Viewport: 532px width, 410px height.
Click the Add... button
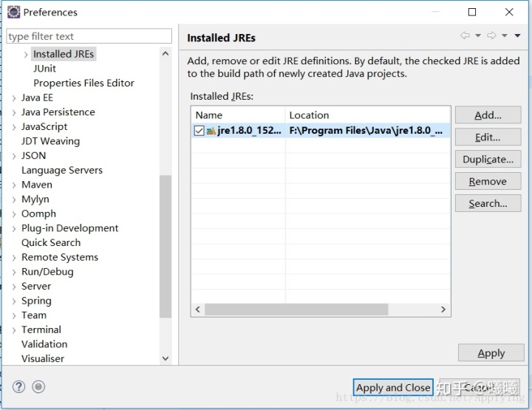pyautogui.click(x=488, y=115)
